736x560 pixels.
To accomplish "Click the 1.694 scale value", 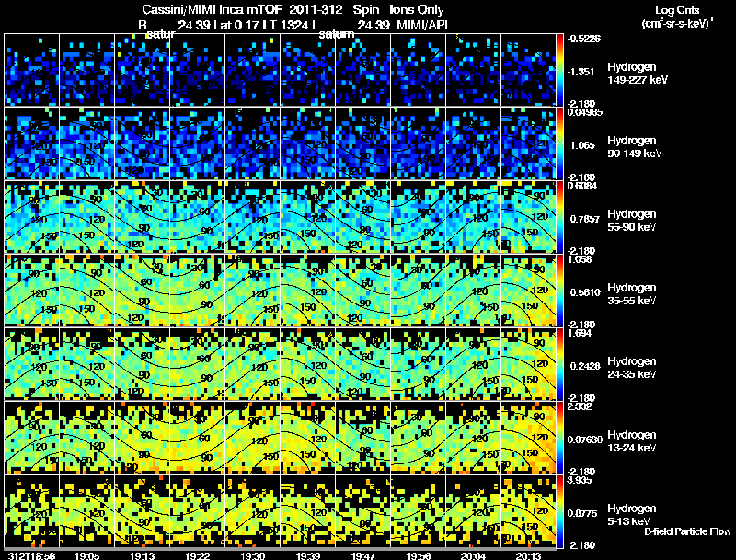I will pos(581,333).
